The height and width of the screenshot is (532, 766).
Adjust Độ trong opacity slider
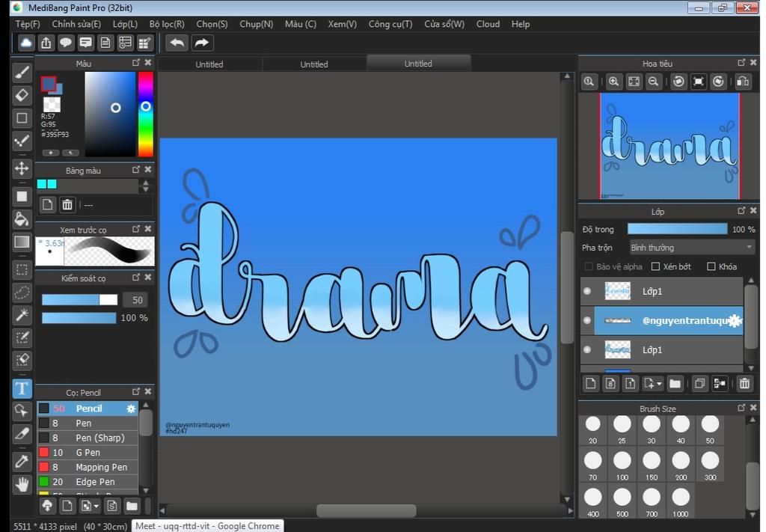(x=677, y=229)
